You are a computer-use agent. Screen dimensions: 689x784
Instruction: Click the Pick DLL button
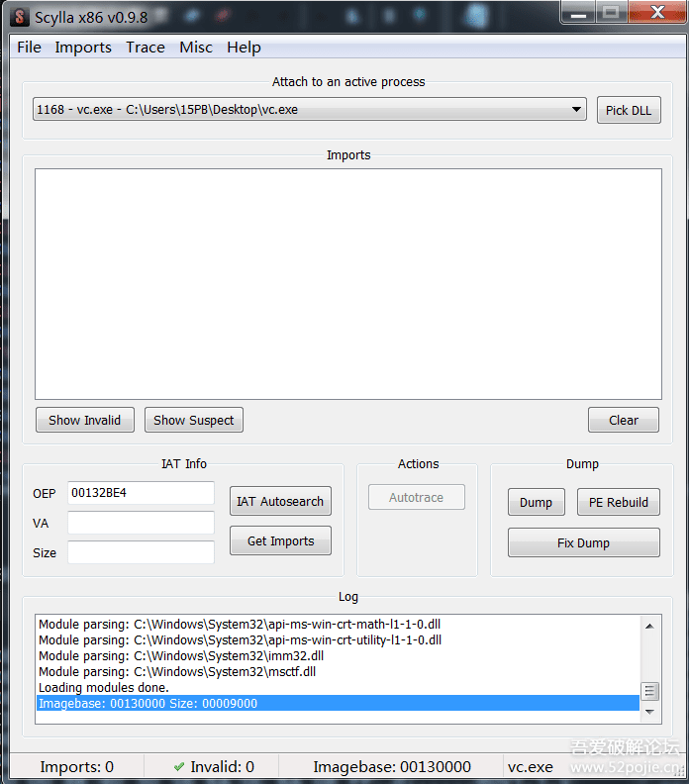(629, 110)
